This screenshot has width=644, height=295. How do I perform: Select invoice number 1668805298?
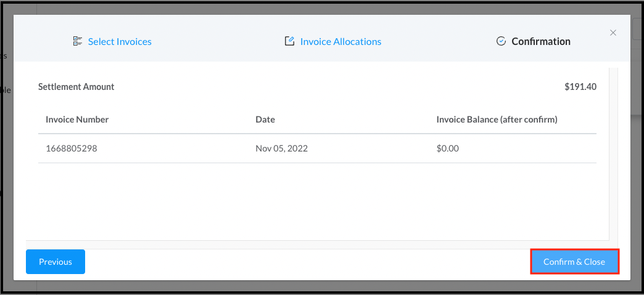(x=72, y=148)
